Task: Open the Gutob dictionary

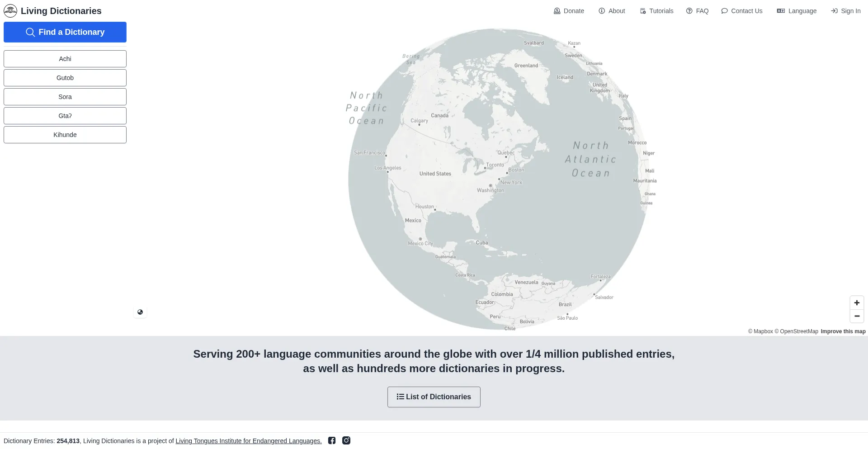Action: [x=65, y=78]
